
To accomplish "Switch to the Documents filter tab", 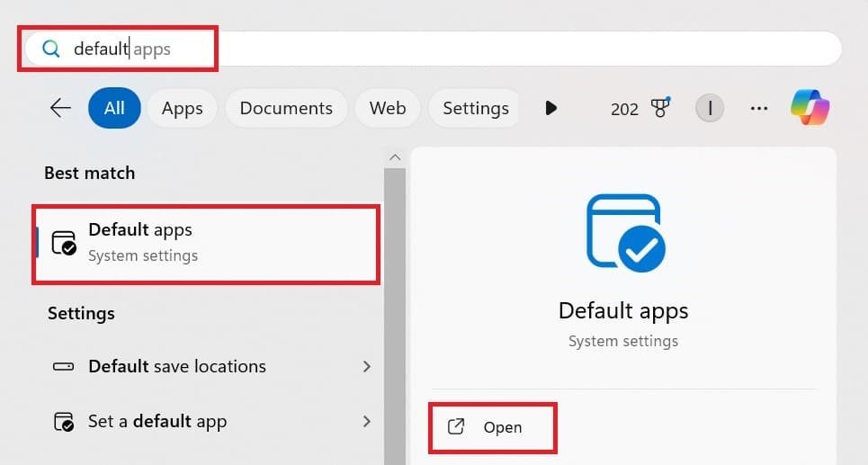I will pos(286,108).
